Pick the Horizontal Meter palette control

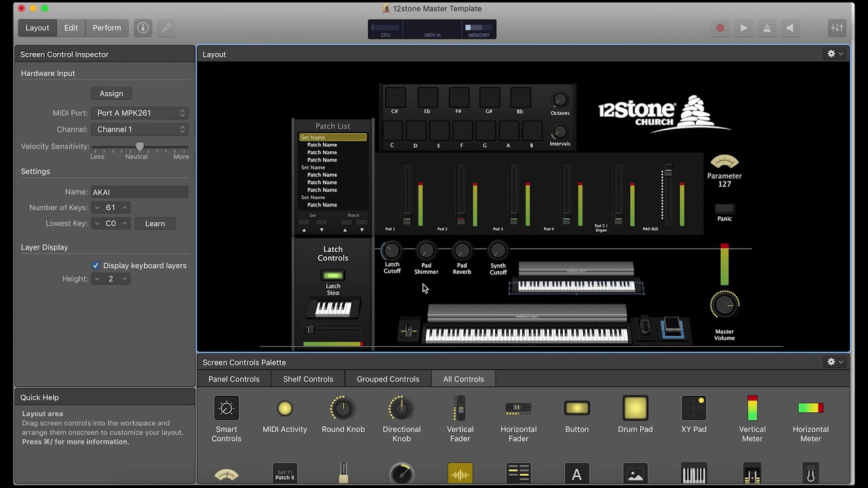(810, 419)
